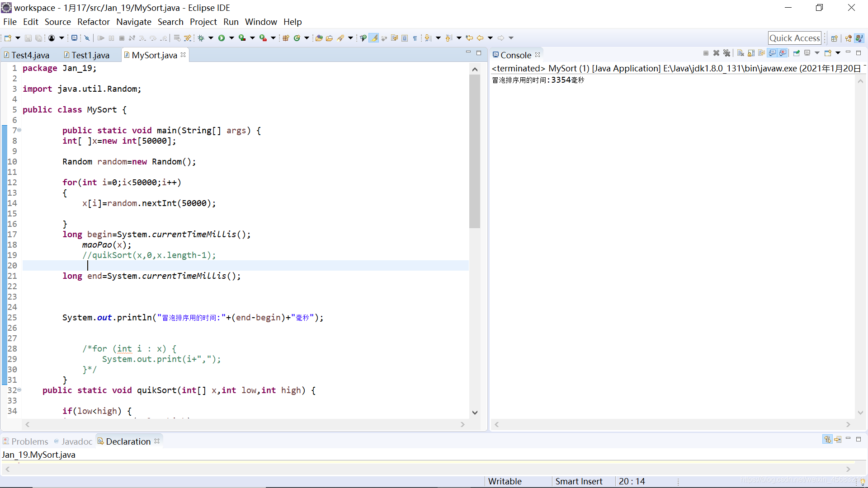This screenshot has height=488, width=868.
Task: Click the Debug bug icon
Action: point(201,38)
